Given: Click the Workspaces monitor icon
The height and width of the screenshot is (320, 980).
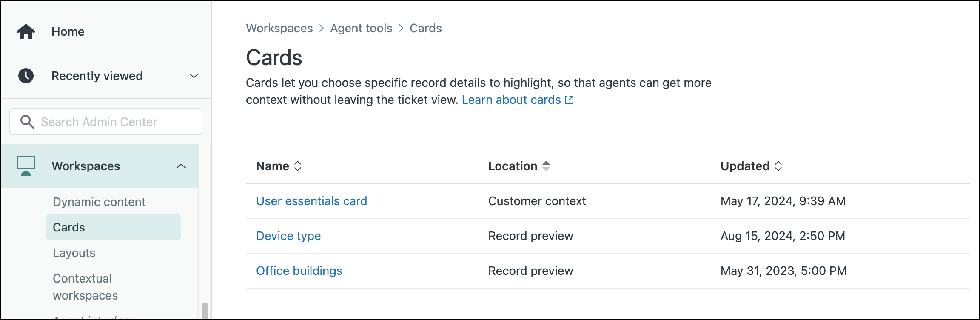Looking at the screenshot, I should (x=26, y=166).
